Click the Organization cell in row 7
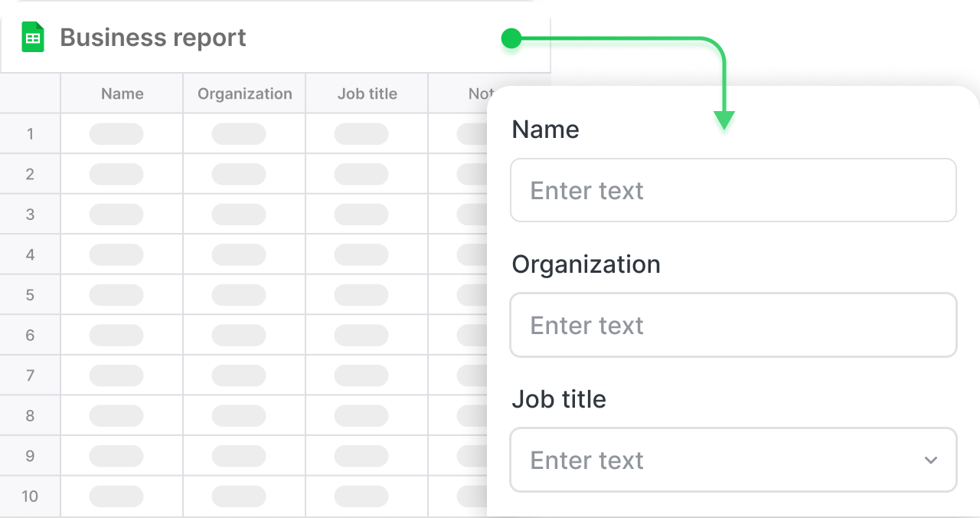This screenshot has width=980, height=518. (x=244, y=375)
